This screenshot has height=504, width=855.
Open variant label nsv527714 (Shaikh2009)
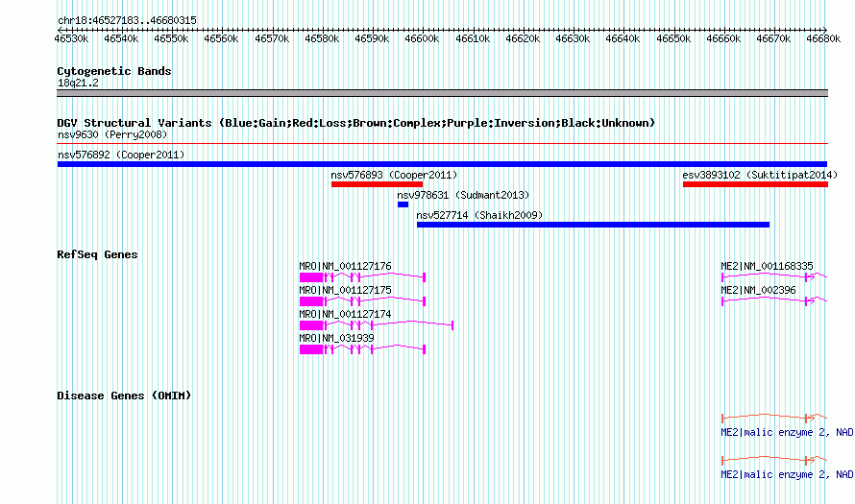point(479,215)
